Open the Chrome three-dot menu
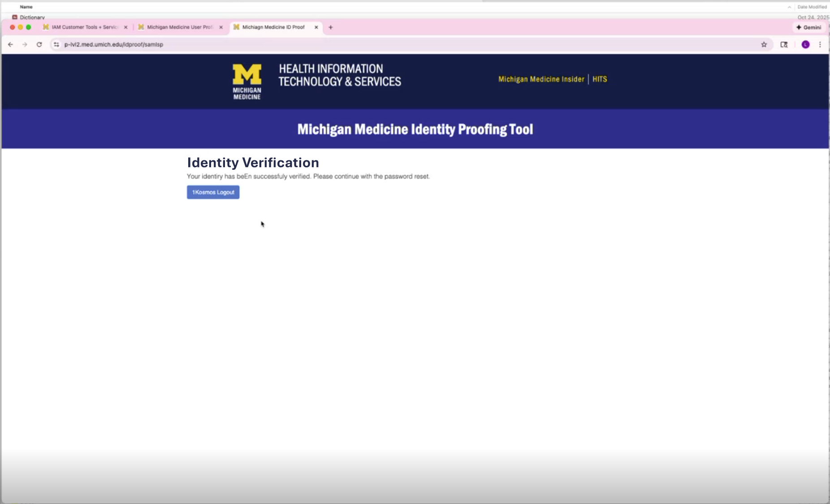Screen dimensions: 830x504 coord(820,44)
